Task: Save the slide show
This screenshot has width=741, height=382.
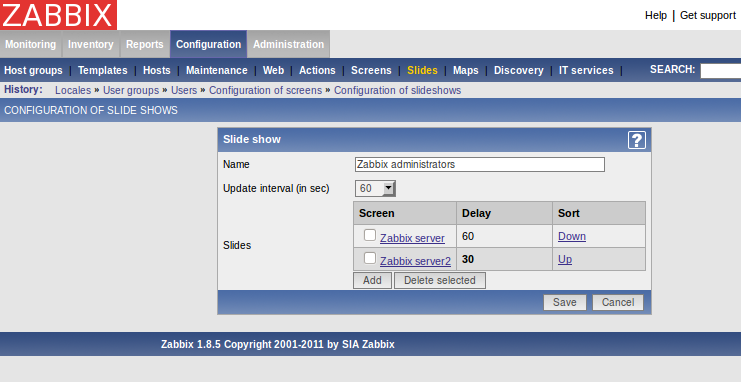Action: coord(565,302)
